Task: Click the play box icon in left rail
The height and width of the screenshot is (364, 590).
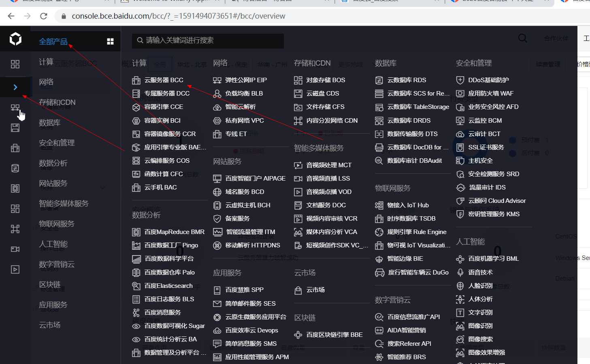Action: tap(15, 269)
